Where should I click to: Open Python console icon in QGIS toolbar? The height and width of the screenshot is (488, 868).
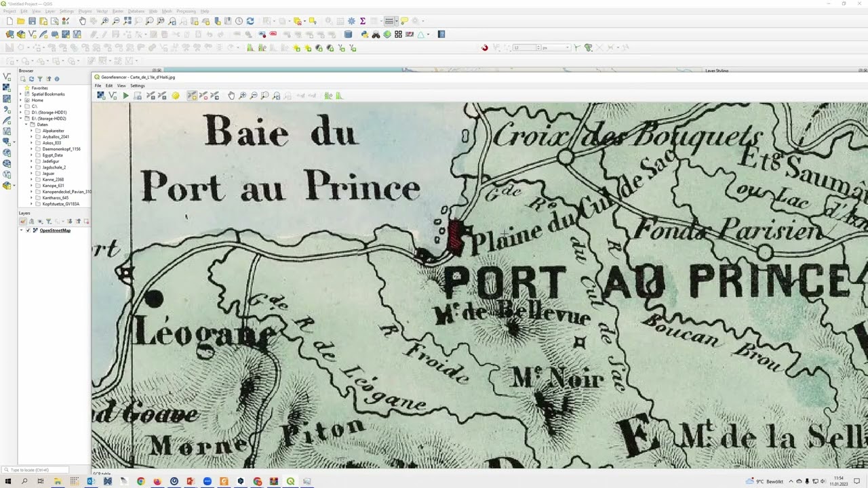[x=364, y=35]
